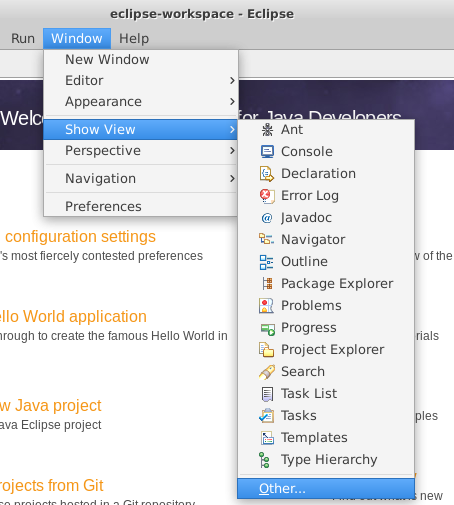Select the Navigation menu entry
The width and height of the screenshot is (454, 505).
point(141,179)
